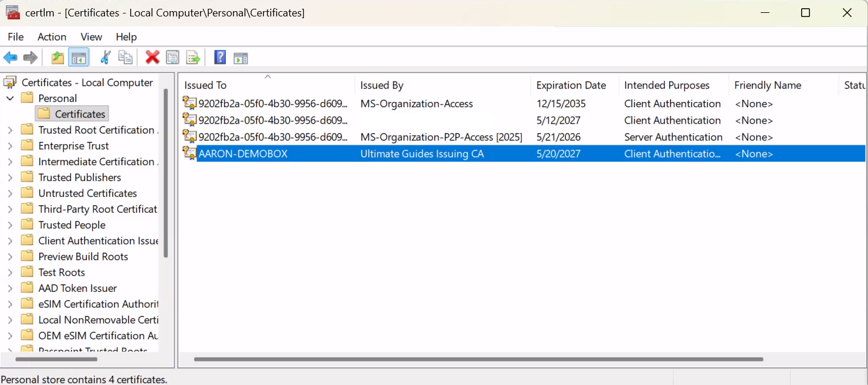Screen dimensions: 868x385
Task: Open the Action menu
Action: tap(52, 36)
